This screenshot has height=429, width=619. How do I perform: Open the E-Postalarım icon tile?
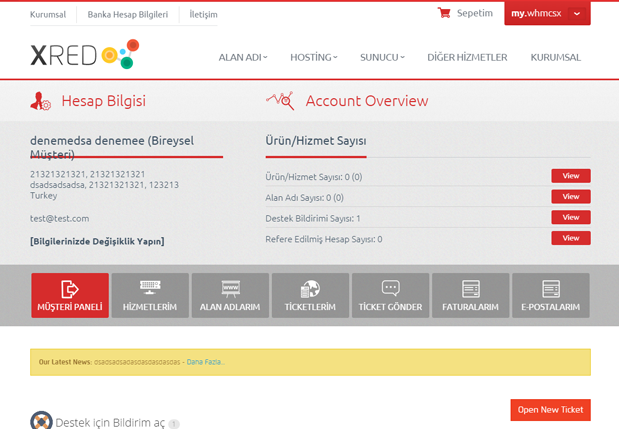[550, 295]
